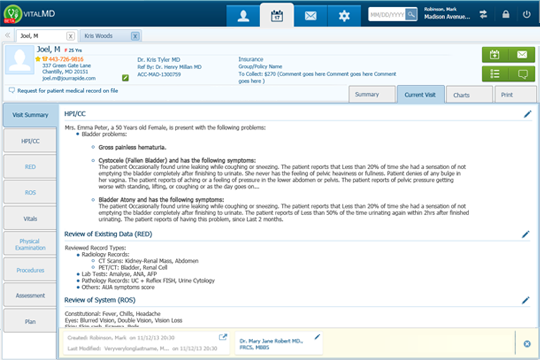Open the patient profile icon in top navigation
Screen dimensions: 540x360
pos(243,16)
